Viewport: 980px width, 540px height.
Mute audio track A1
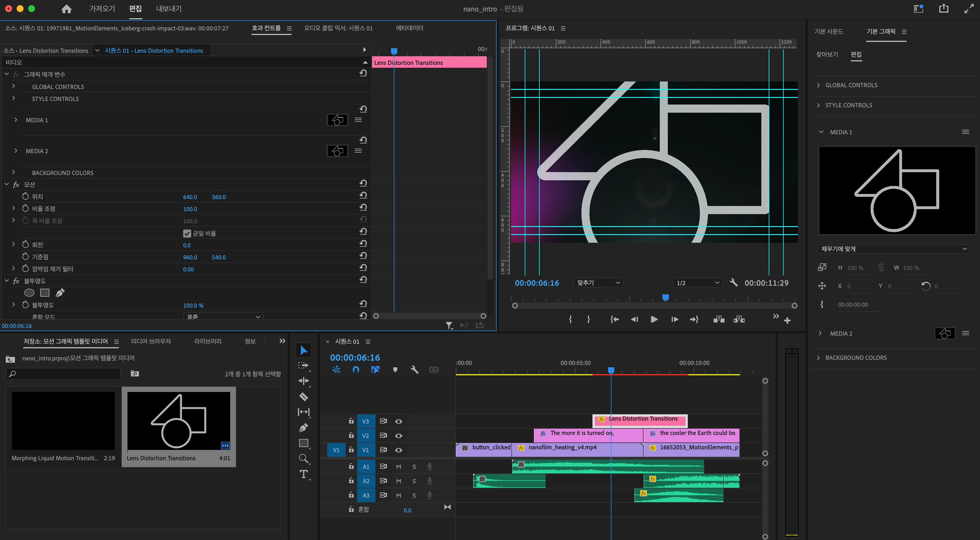398,467
